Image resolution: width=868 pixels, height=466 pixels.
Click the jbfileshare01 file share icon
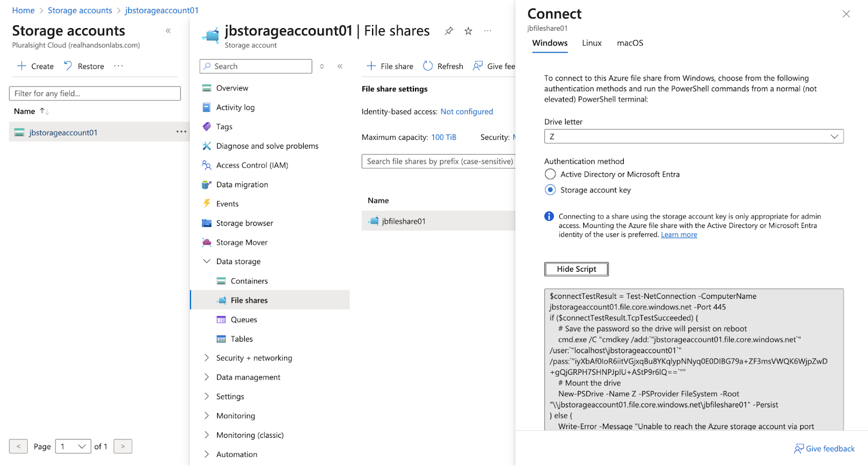point(373,221)
